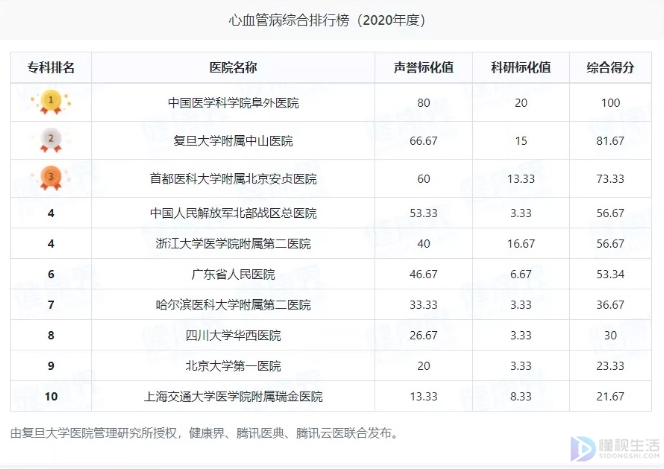
Task: Click total score 21.67
Action: [610, 397]
